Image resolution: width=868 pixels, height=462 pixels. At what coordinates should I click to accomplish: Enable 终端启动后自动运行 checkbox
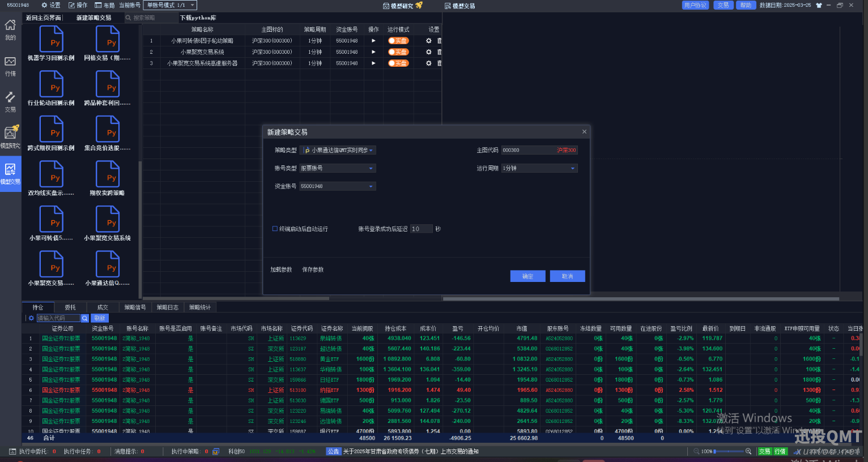pyautogui.click(x=275, y=229)
